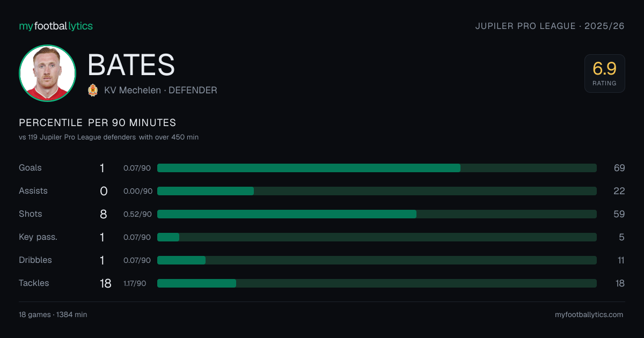Click the Goals percentile bar
Image resolution: width=644 pixels, height=338 pixels.
coord(377,168)
